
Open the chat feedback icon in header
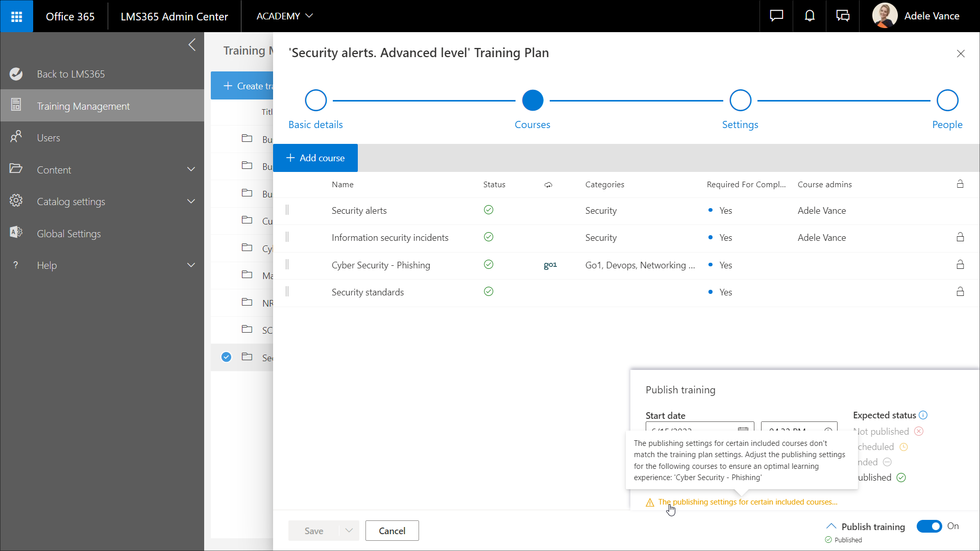776,16
